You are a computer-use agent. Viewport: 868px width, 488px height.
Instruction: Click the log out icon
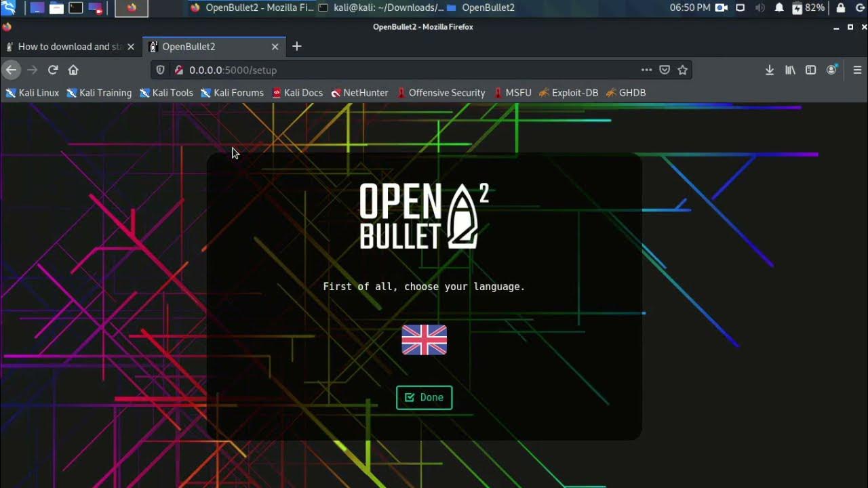pyautogui.click(x=861, y=7)
